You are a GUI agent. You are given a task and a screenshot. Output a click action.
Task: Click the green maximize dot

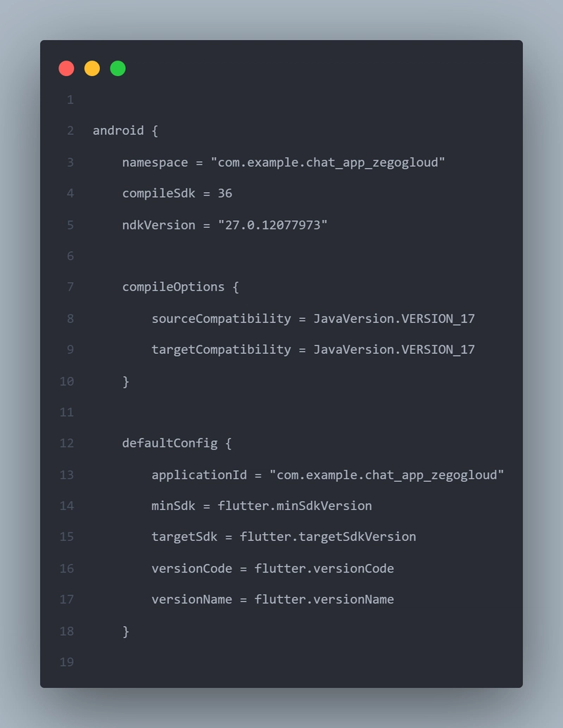[118, 68]
